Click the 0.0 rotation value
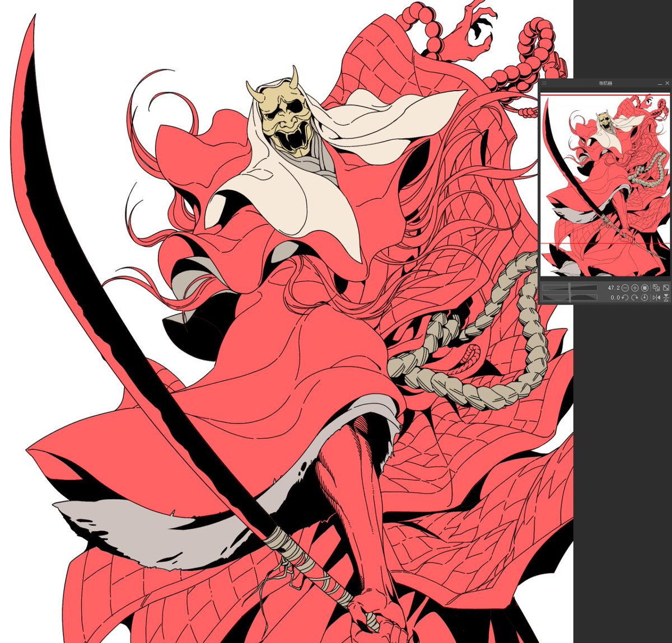 615,297
